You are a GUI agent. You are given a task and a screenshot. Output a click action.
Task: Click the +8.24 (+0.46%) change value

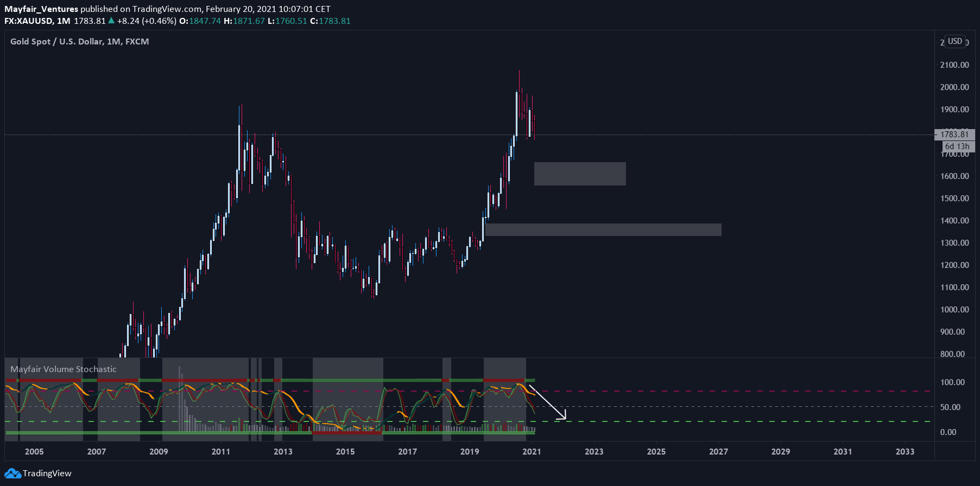pos(147,21)
